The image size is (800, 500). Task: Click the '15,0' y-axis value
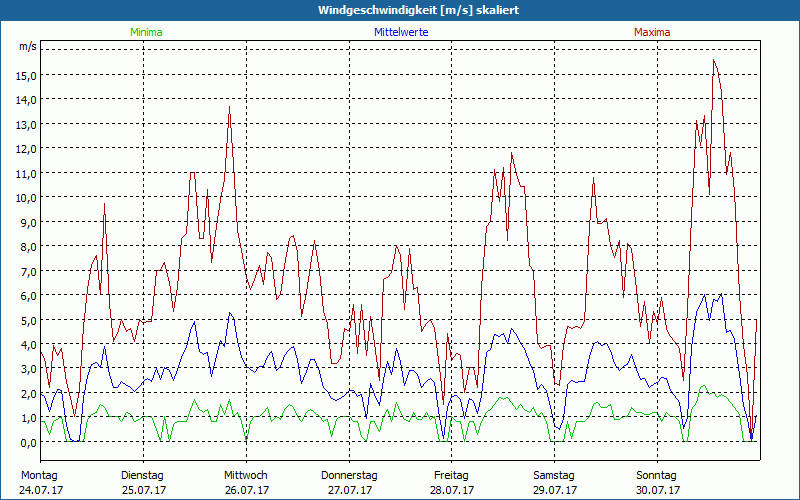tap(26, 76)
